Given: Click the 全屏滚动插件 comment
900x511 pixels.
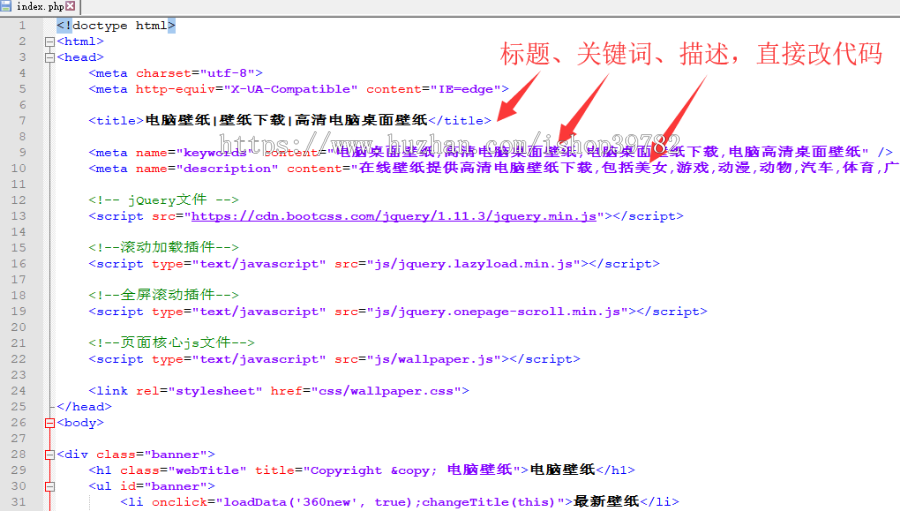Looking at the screenshot, I should click(x=164, y=295).
